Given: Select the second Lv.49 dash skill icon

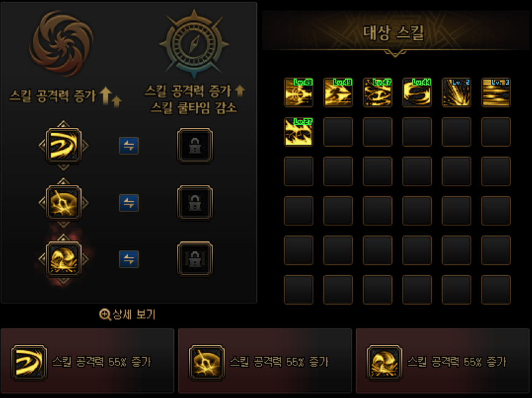Looking at the screenshot, I should tap(338, 92).
